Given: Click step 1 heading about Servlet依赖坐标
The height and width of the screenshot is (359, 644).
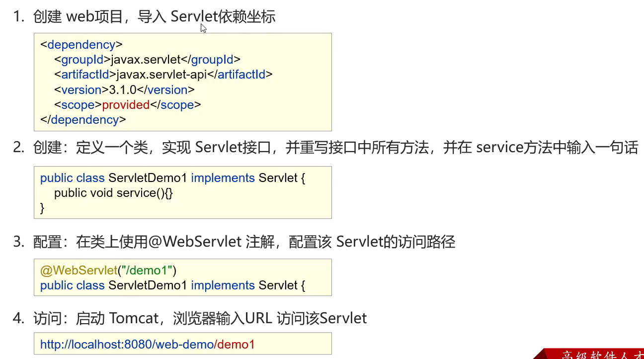Looking at the screenshot, I should [154, 17].
